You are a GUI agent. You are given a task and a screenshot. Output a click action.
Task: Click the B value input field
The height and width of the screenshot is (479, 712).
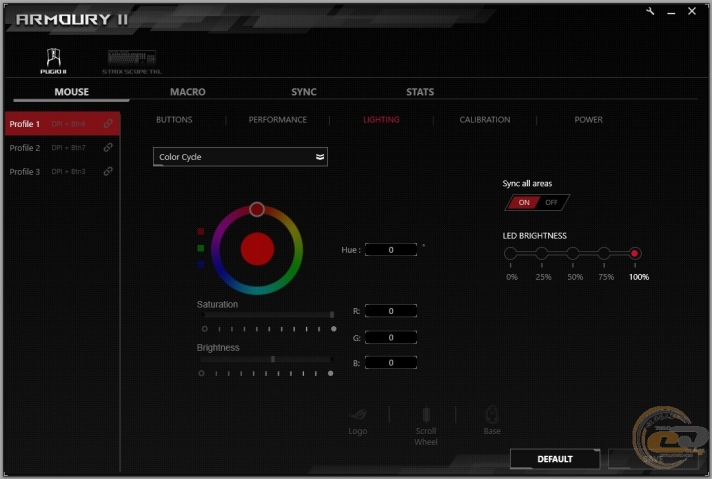[x=391, y=363]
